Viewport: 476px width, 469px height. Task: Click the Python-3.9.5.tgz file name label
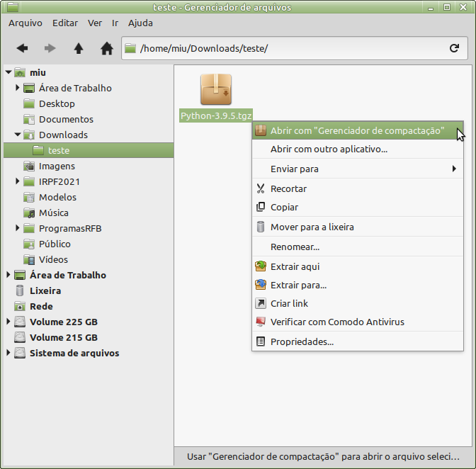click(x=216, y=115)
